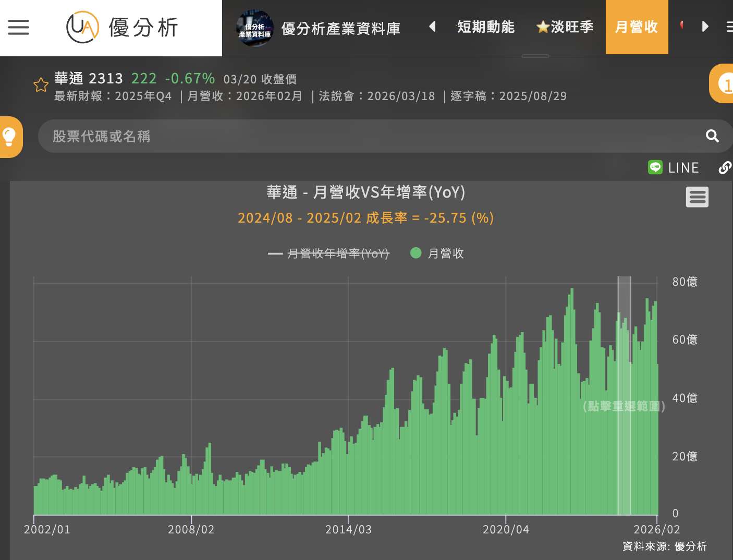This screenshot has width=733, height=560.
Task: Copy page link with chain icon
Action: click(725, 167)
